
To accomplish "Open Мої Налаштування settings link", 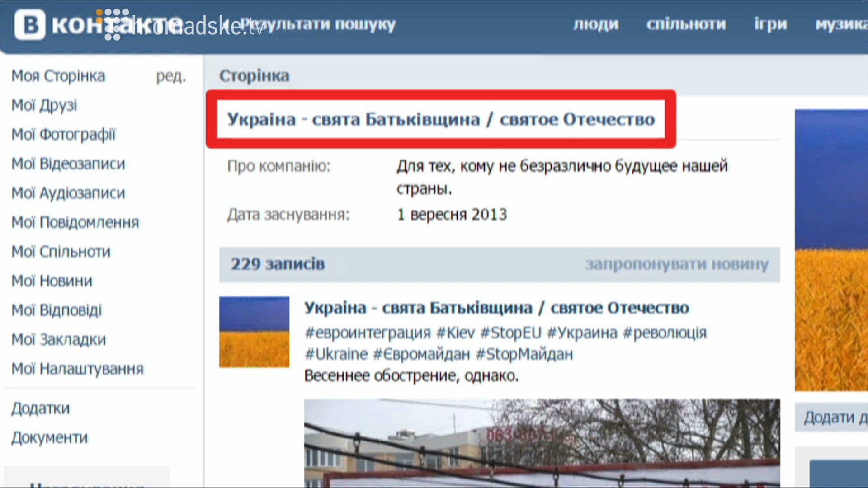I will (78, 369).
